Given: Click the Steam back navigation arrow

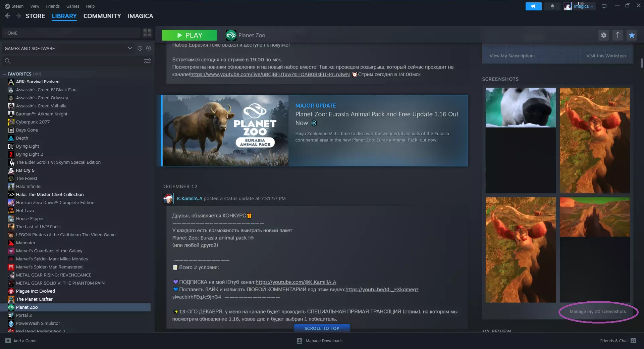Looking at the screenshot, I should tap(8, 16).
